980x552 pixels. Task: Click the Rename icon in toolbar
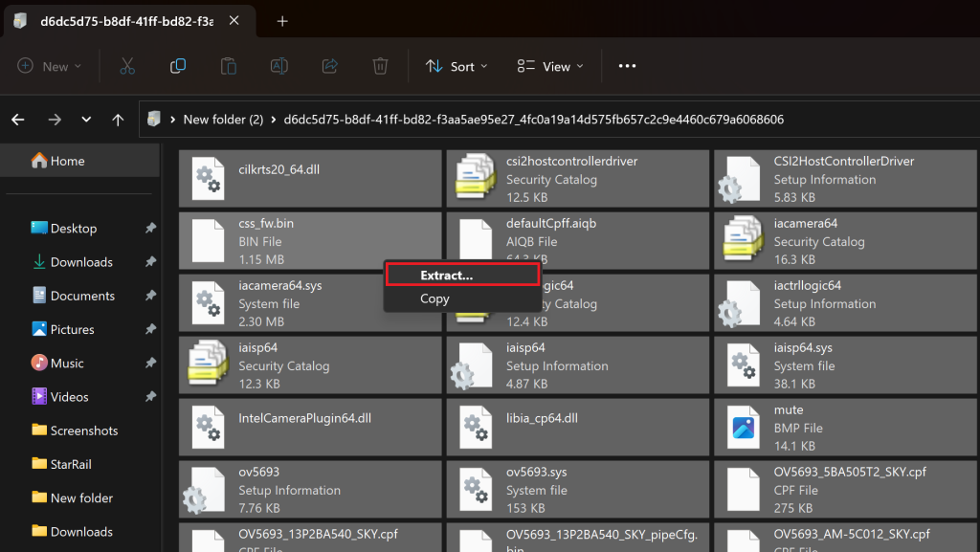coord(278,66)
